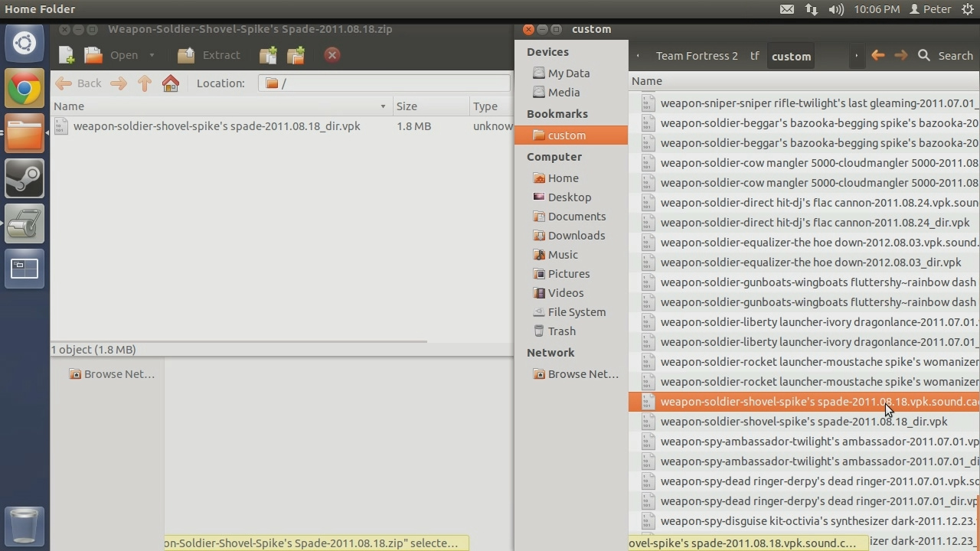
Task: Click the add folder to archive icon
Action: (296, 55)
